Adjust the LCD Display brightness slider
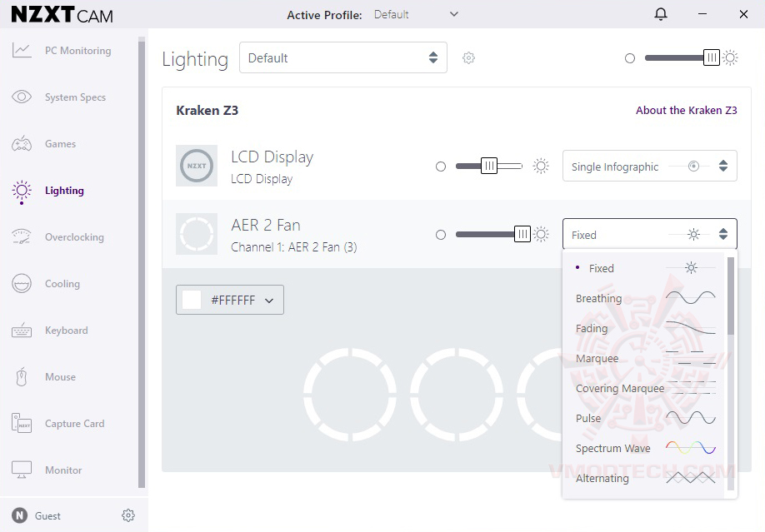Viewport: 765px width, 532px height. 489,167
